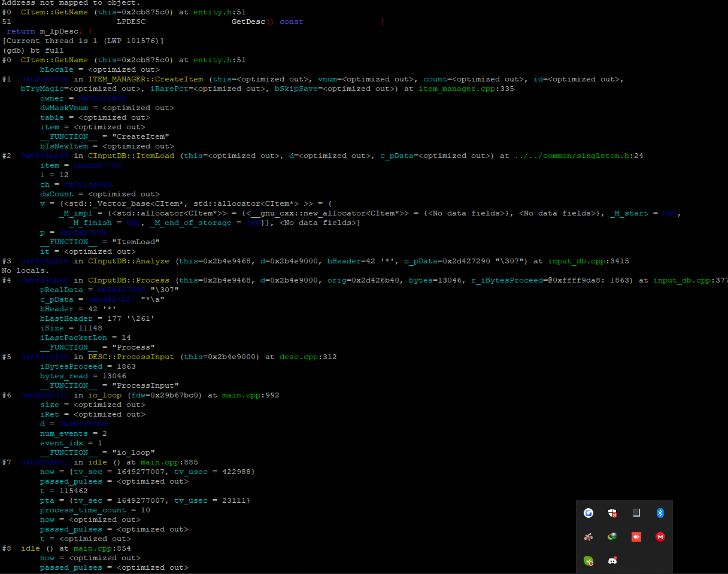The width and height of the screenshot is (728, 574).
Task: Open the red MEGA tray icon
Action: tap(660, 537)
